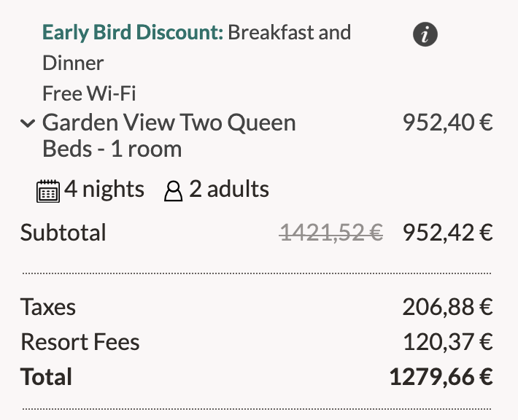Screen dimensions: 518x420
Task: Click the Breakfast and Dinner text
Action: [x=289, y=33]
